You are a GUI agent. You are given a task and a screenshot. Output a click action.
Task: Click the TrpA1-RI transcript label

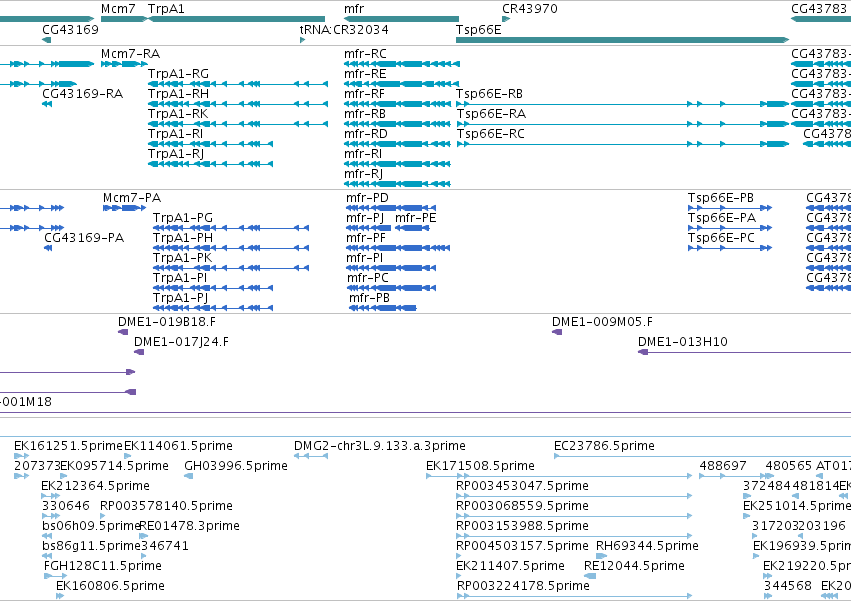[x=176, y=134]
